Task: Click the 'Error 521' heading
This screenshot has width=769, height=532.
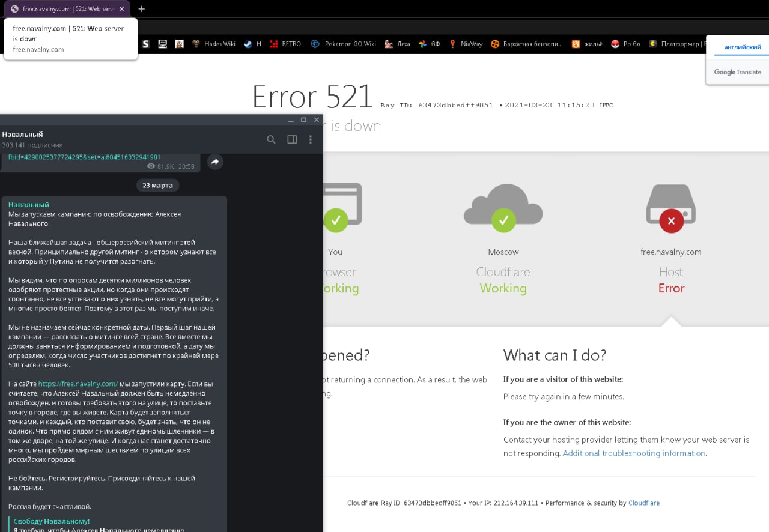Action: (312, 96)
